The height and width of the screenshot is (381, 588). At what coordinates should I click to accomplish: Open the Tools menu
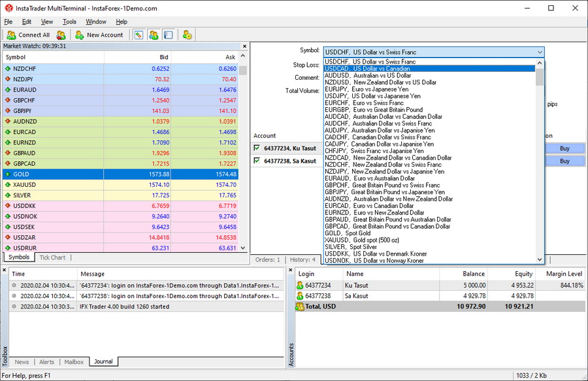click(x=69, y=22)
